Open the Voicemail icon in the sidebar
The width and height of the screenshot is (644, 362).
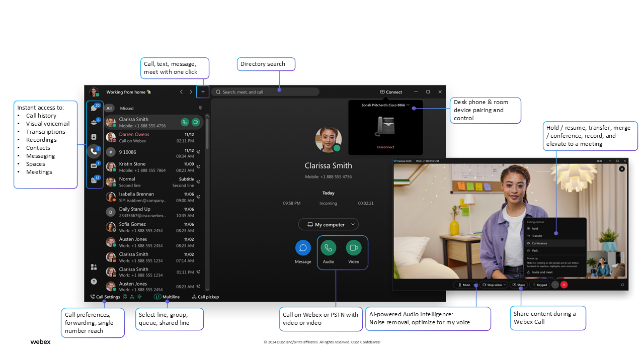point(94,165)
